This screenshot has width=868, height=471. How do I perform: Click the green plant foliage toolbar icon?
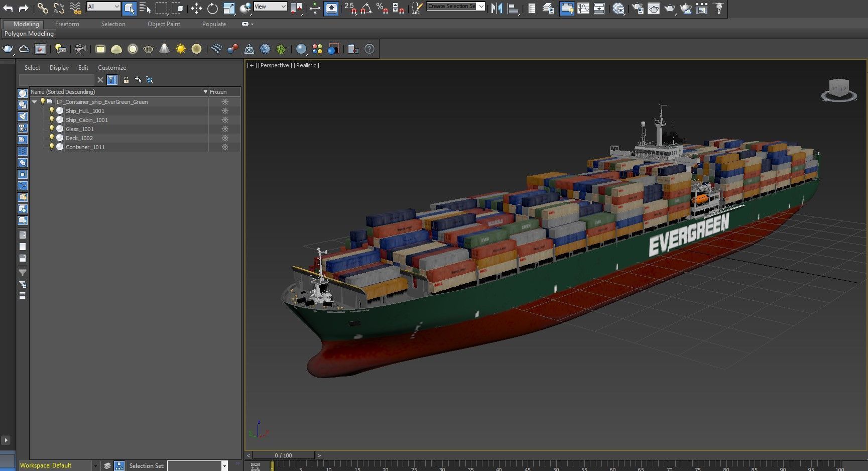(x=281, y=49)
